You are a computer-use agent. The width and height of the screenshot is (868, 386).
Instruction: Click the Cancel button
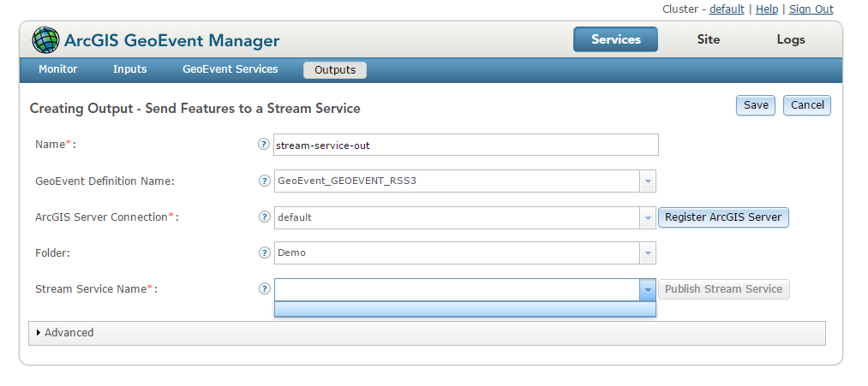(x=807, y=105)
